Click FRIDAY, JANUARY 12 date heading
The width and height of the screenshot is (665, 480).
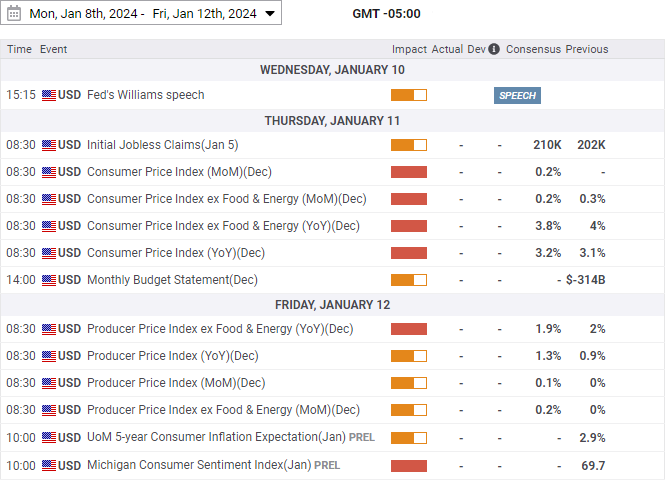click(x=332, y=305)
